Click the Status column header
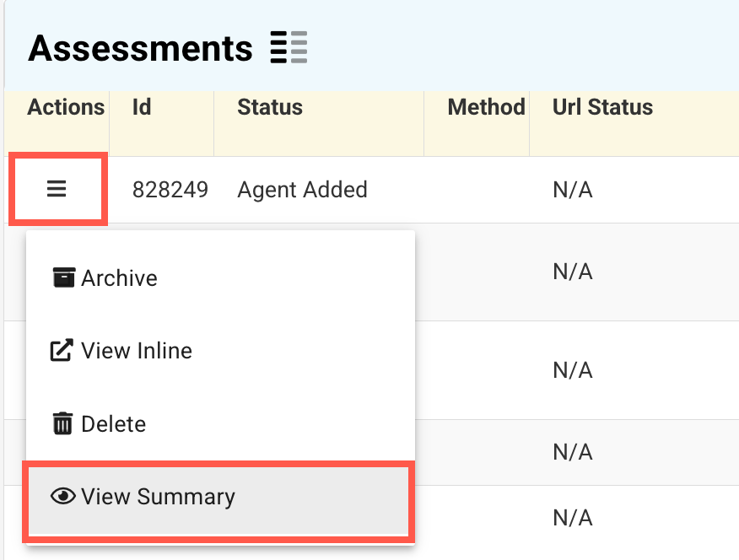 270,107
